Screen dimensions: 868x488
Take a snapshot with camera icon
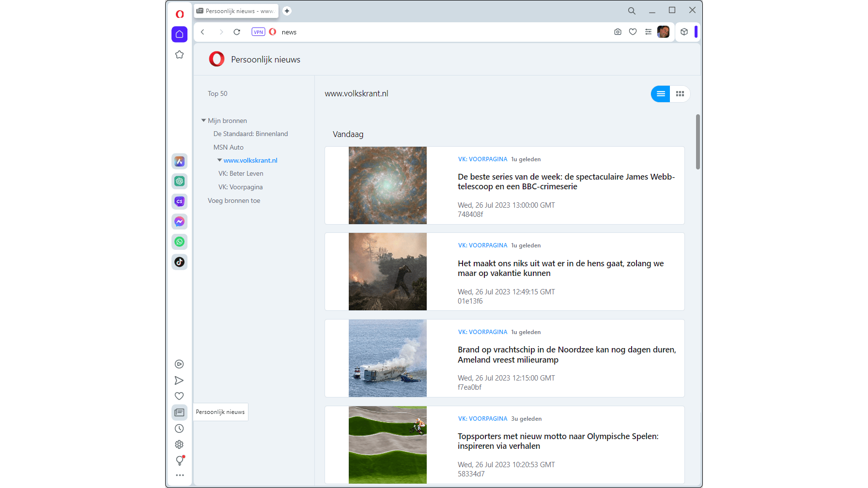click(618, 32)
